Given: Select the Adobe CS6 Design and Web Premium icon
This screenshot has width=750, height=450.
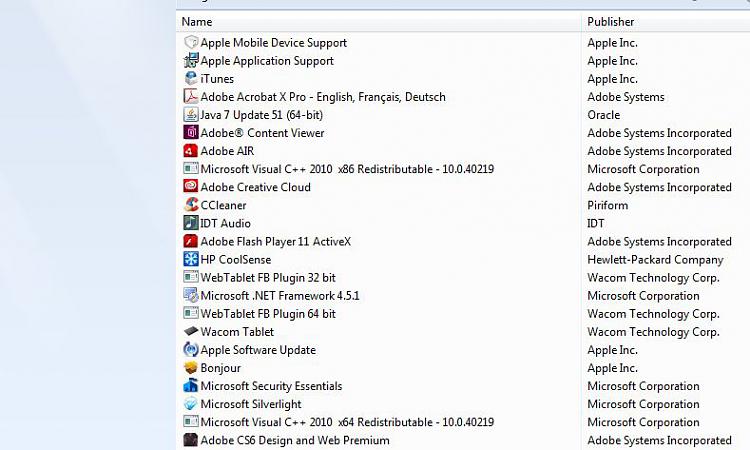Looking at the screenshot, I should pos(191,440).
